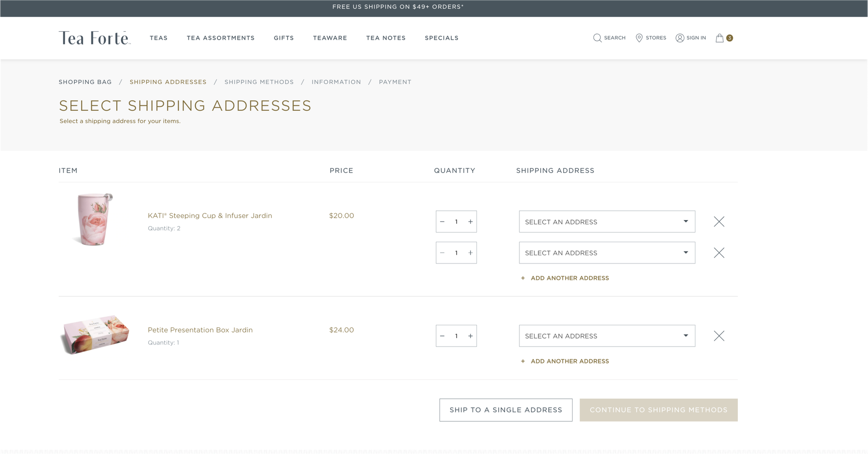Click the Stores location pin icon
This screenshot has width=868, height=454.
coord(639,38)
